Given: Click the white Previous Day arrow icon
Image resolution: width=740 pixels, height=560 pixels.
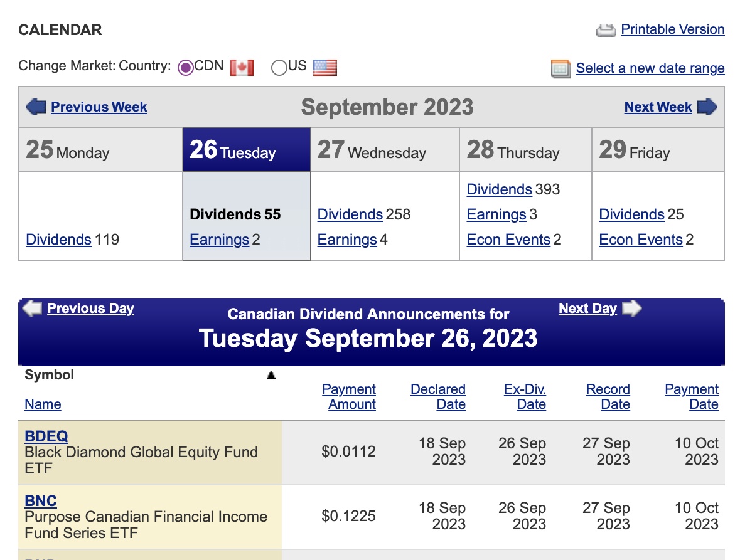Looking at the screenshot, I should pos(32,309).
